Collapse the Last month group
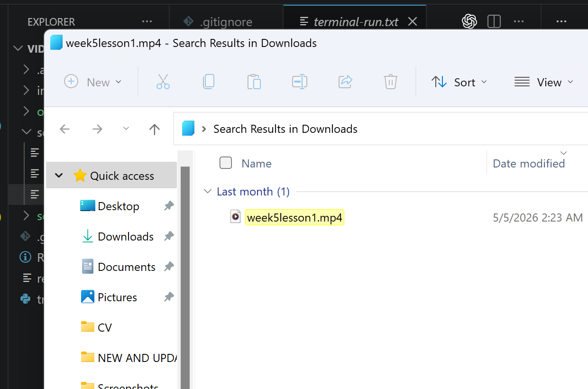Viewport: 588px width, 389px height. pos(208,191)
